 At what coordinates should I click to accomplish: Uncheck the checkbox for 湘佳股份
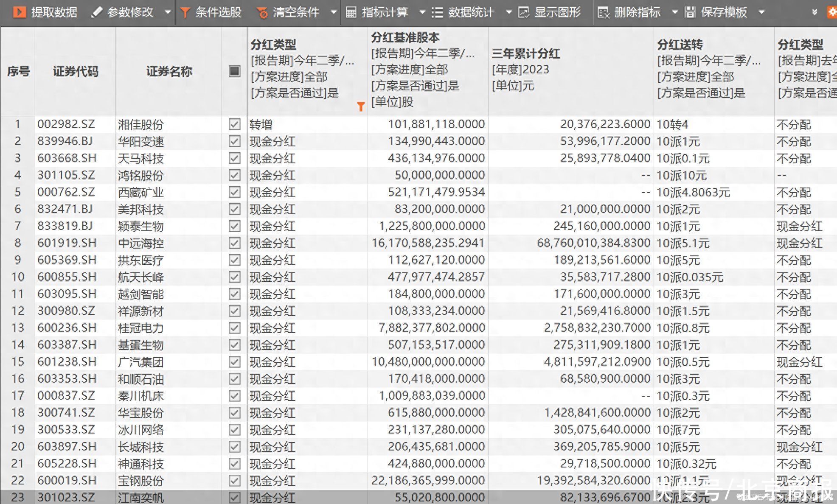(x=234, y=124)
